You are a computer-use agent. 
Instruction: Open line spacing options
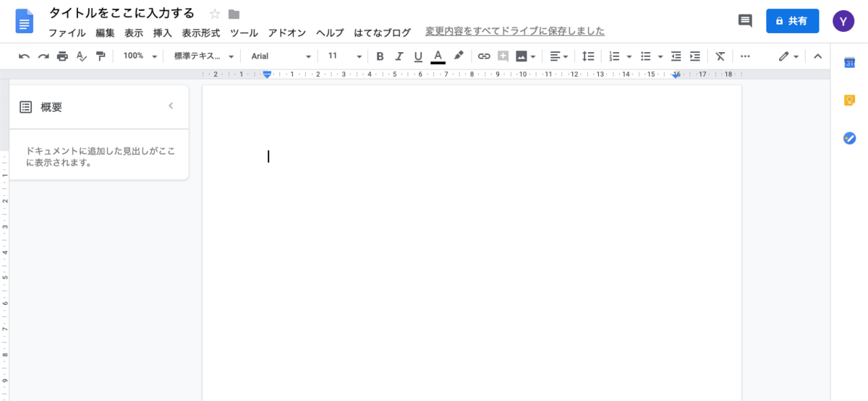[x=589, y=56]
